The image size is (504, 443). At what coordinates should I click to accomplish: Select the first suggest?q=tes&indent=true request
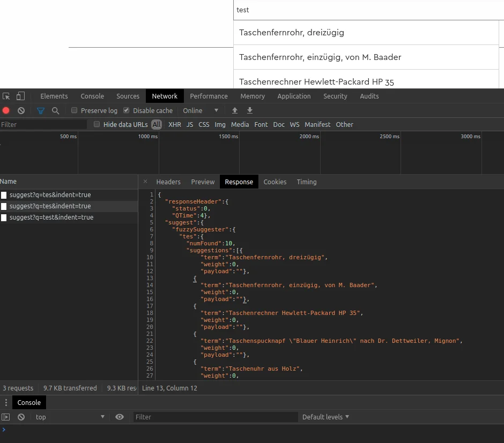[x=69, y=195]
